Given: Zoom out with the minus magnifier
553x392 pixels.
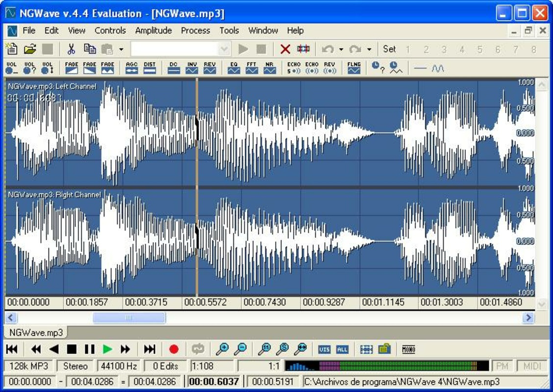Looking at the screenshot, I should pyautogui.click(x=241, y=349).
